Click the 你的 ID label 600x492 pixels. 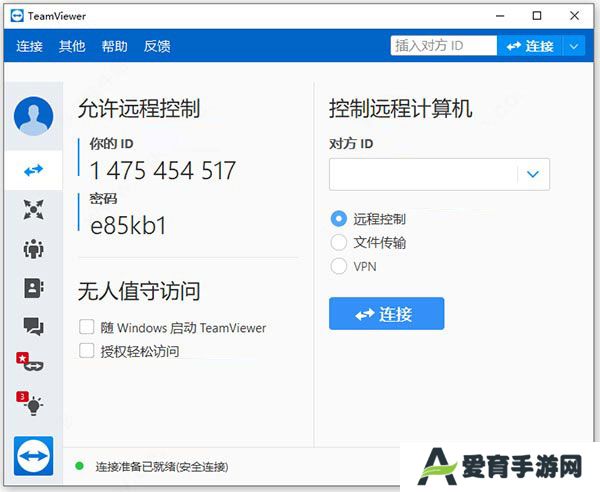click(111, 144)
